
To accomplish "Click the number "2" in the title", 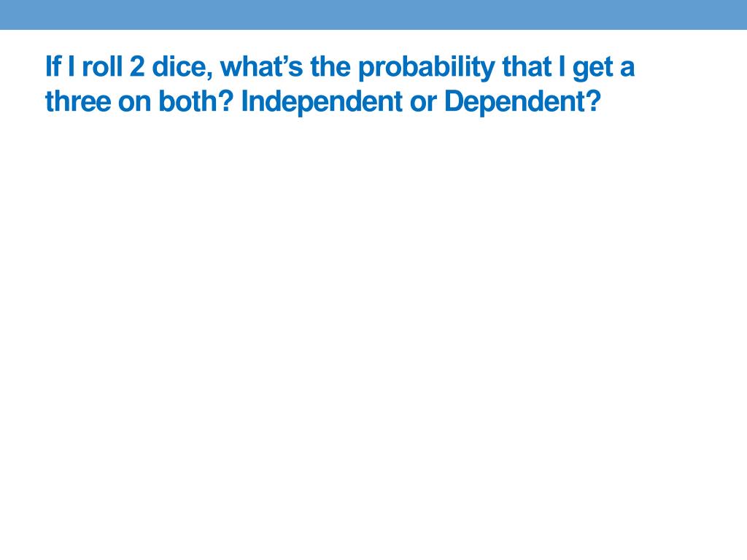I will tap(136, 66).
